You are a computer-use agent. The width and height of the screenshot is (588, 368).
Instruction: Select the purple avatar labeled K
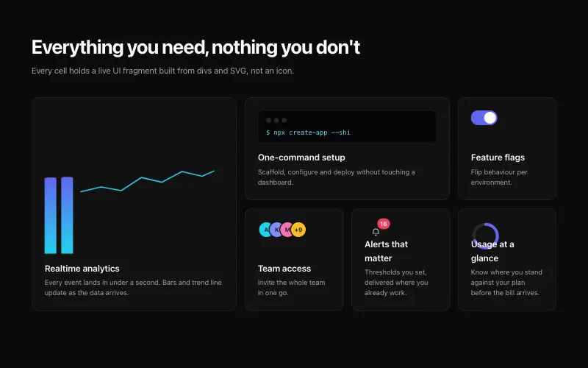tap(276, 230)
